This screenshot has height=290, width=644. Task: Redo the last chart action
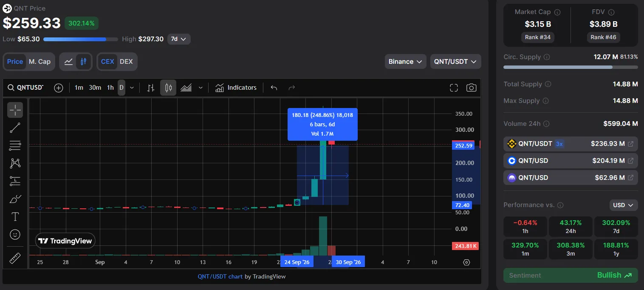click(x=292, y=88)
